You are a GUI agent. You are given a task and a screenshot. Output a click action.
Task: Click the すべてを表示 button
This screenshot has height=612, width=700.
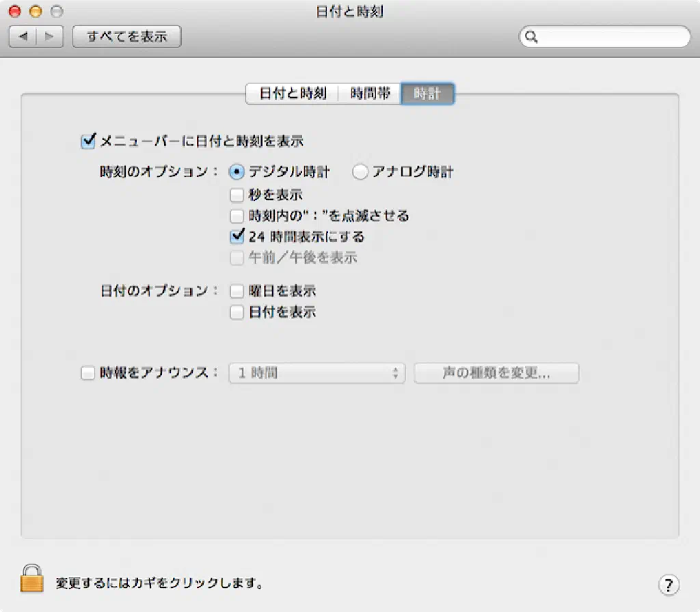(126, 36)
